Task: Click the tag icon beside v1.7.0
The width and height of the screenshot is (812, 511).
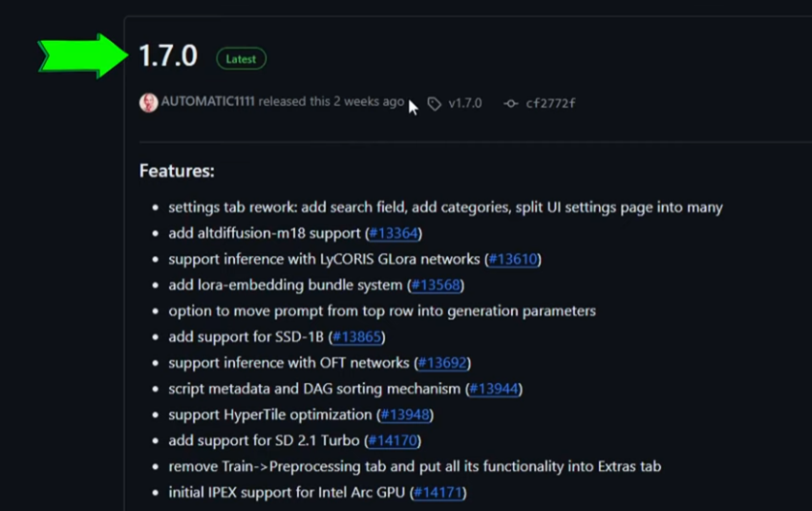Action: 434,104
